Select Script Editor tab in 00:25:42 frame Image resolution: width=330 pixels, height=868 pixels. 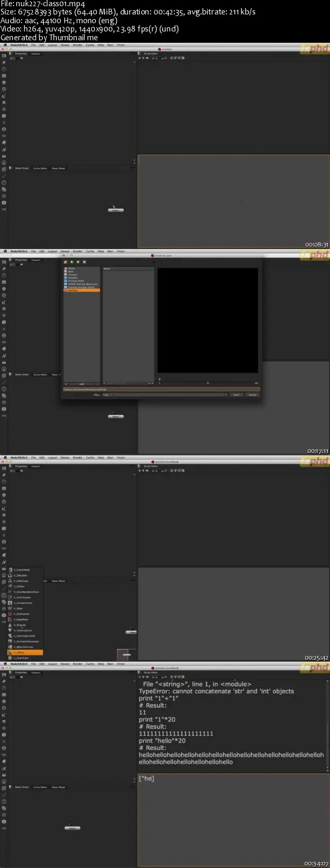(x=151, y=466)
